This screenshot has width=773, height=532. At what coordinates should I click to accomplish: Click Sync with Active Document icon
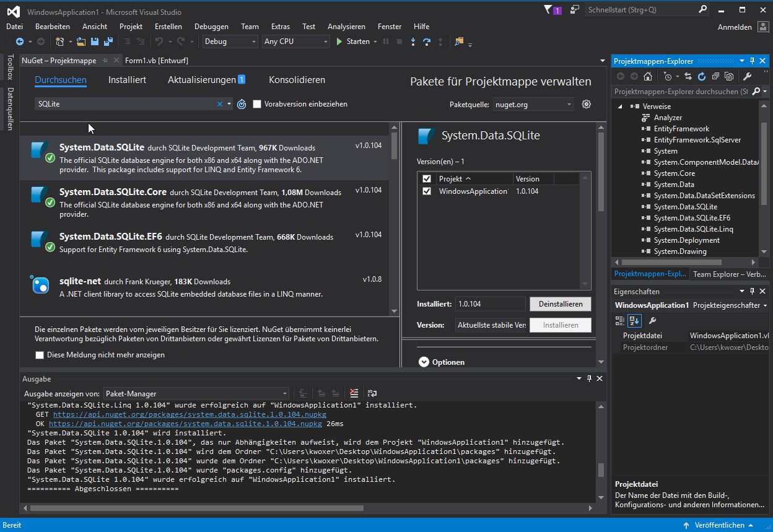(688, 76)
